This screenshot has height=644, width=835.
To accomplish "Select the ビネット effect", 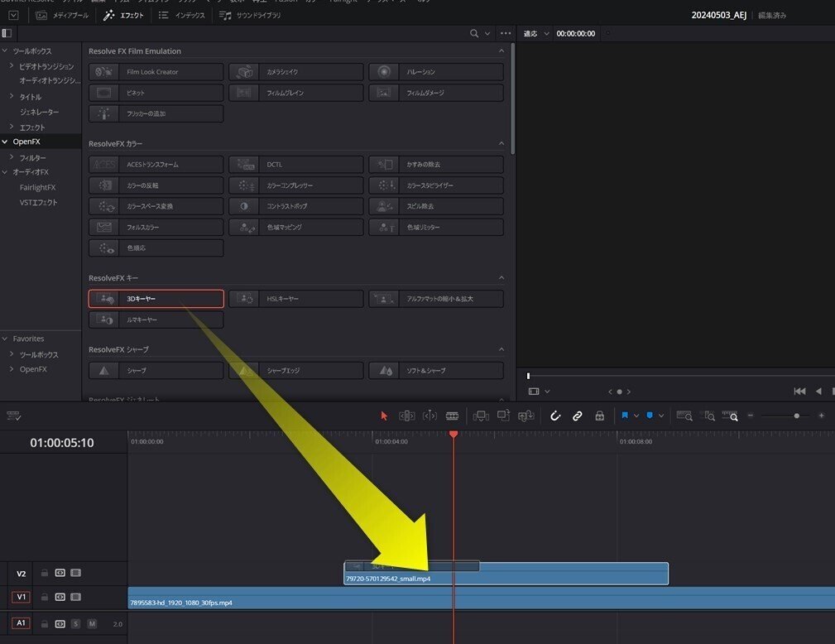I will point(156,93).
